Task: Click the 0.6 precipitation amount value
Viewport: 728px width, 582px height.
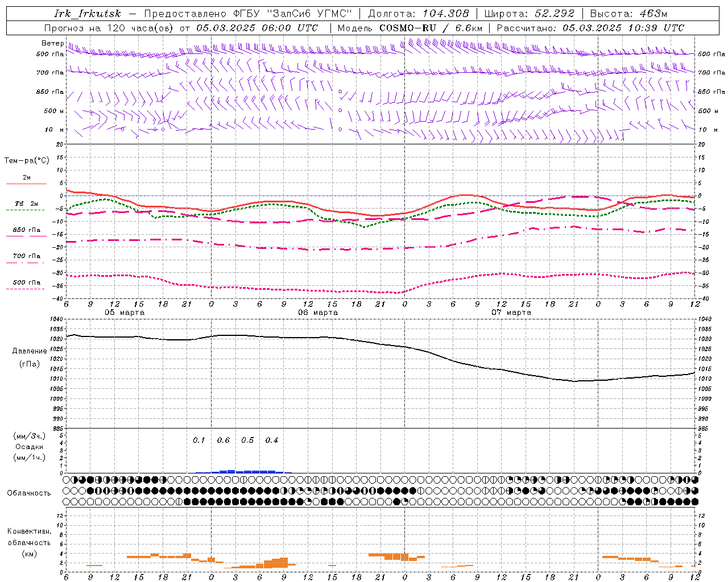Action: pyautogui.click(x=223, y=440)
